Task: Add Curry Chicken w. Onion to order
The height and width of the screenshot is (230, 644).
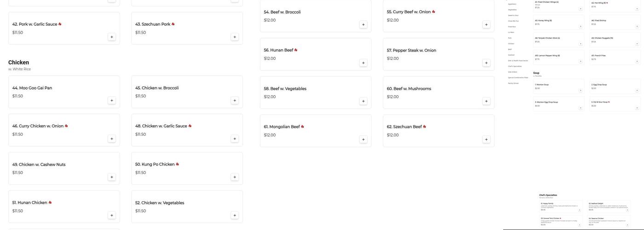Action: [111, 139]
